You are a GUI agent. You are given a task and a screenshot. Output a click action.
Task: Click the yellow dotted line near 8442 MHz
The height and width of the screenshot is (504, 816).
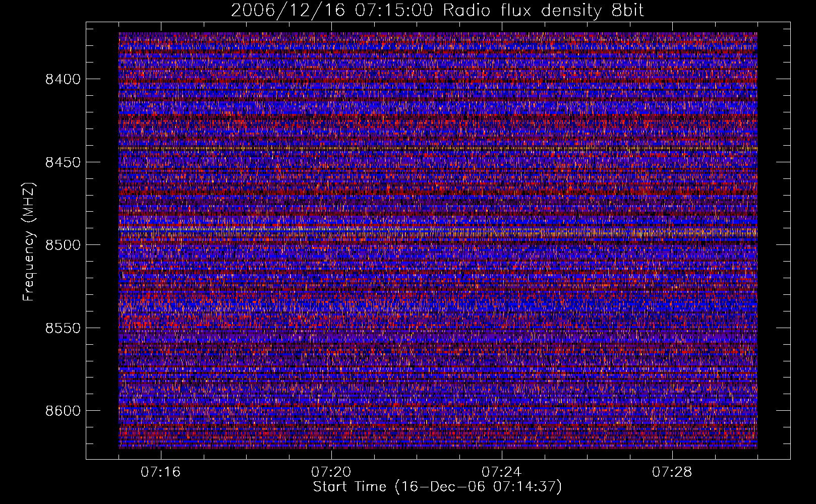coord(438,149)
